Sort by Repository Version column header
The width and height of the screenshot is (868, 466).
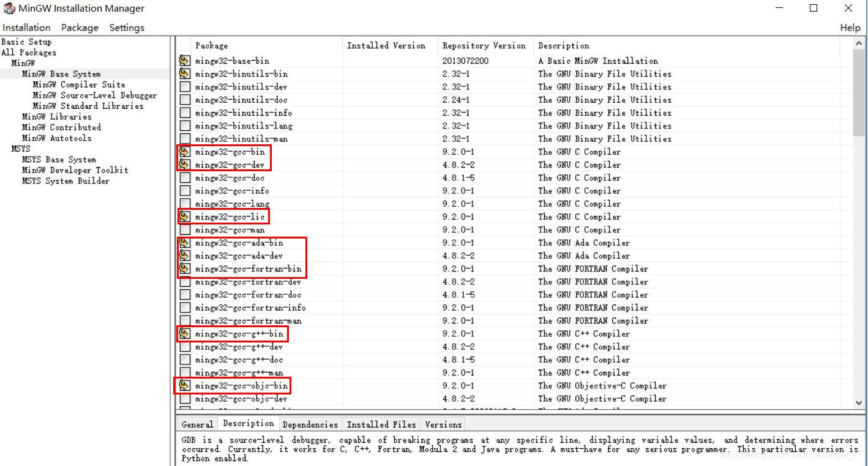pyautogui.click(x=486, y=45)
